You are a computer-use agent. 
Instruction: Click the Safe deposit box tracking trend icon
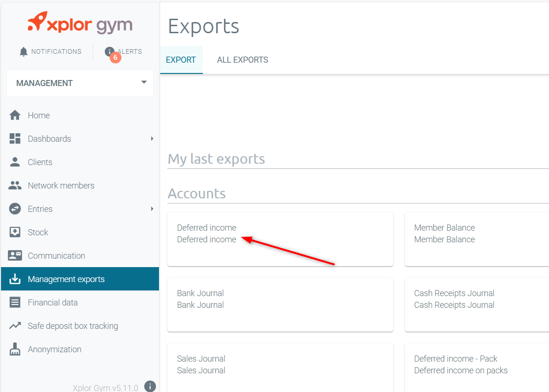(14, 326)
